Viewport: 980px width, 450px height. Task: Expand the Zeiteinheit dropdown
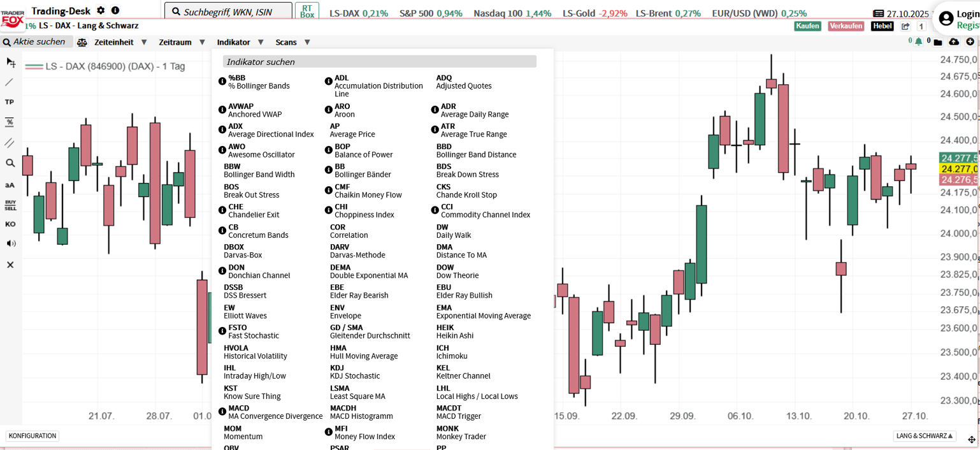coord(120,42)
